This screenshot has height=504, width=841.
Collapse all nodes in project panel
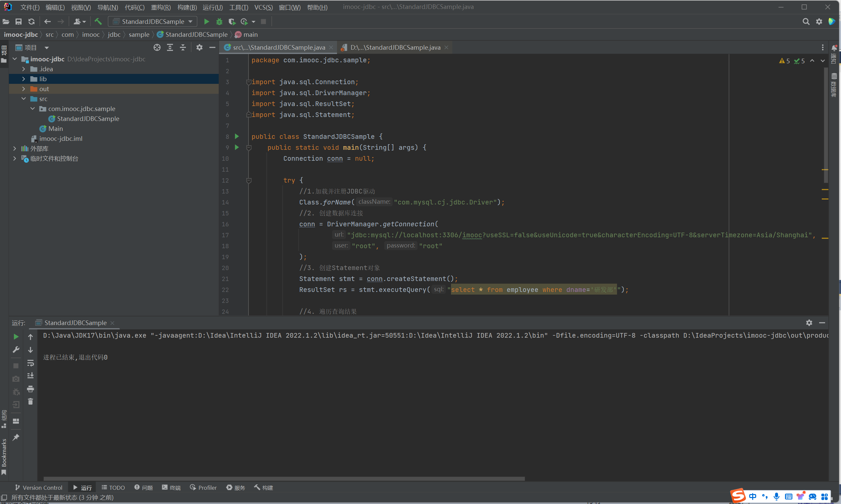pos(183,47)
